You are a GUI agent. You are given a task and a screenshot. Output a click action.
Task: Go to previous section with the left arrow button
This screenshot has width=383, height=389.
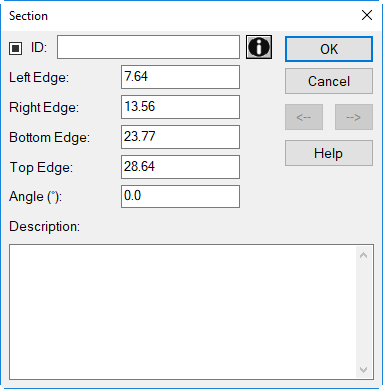tap(304, 117)
